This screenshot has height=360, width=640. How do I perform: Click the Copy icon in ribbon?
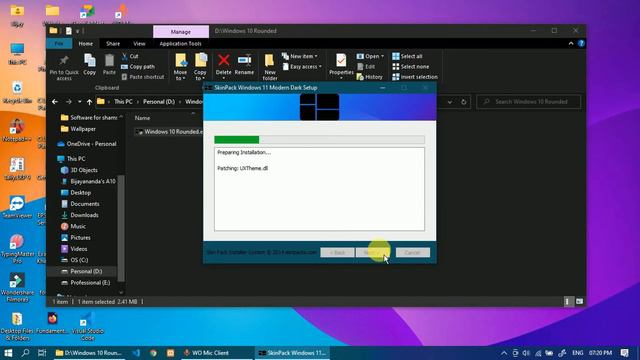pyautogui.click(x=89, y=60)
